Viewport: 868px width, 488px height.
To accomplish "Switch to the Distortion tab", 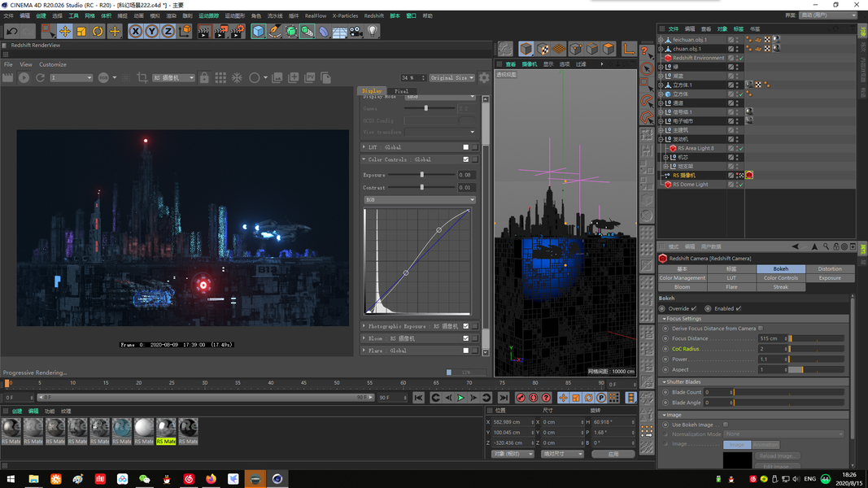I will [829, 269].
